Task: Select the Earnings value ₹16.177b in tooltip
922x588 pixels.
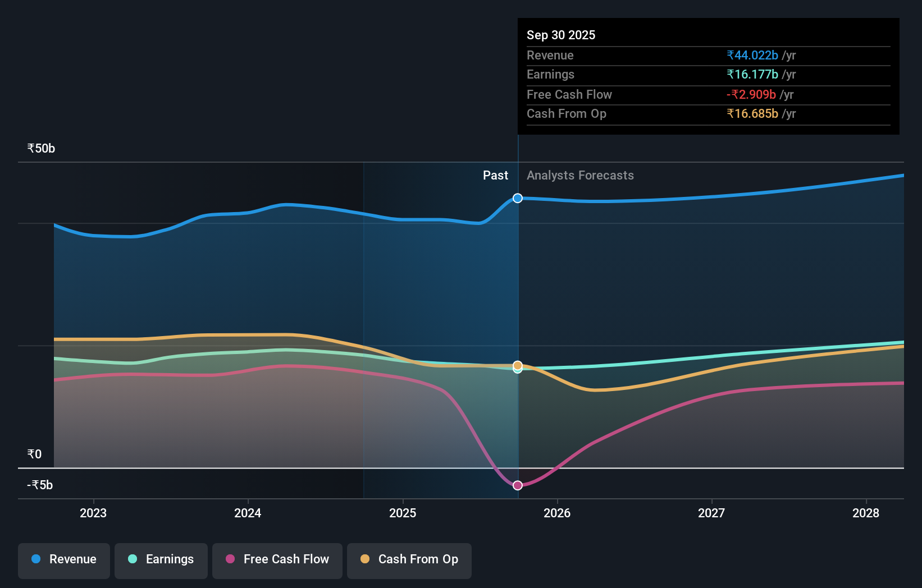Action: (x=752, y=74)
